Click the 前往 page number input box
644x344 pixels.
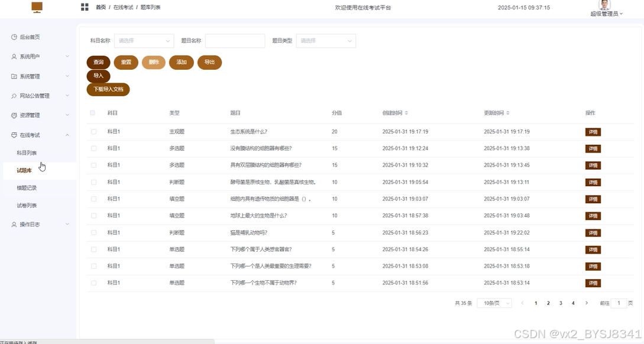[x=619, y=303]
